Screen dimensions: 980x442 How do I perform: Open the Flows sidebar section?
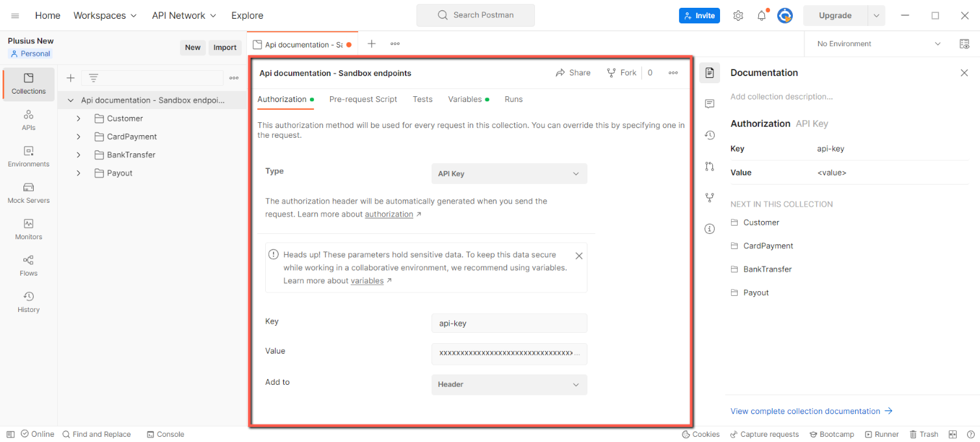(x=29, y=266)
